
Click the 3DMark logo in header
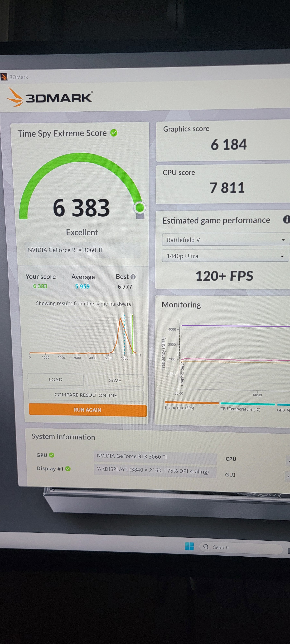(x=49, y=97)
